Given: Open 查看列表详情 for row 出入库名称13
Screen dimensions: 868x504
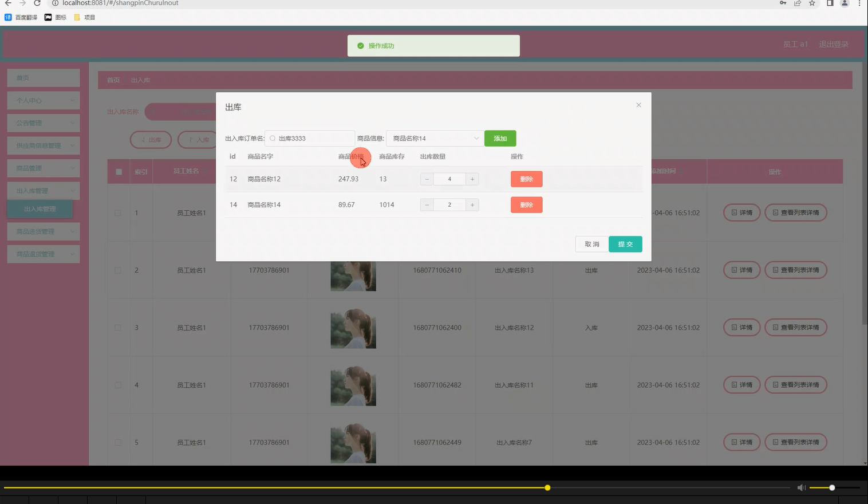Looking at the screenshot, I should [796, 270].
